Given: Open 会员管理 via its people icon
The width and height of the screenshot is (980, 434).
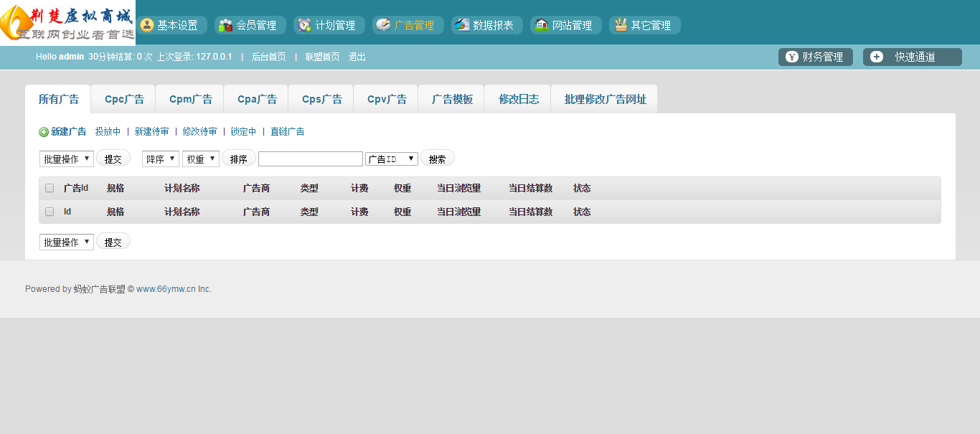Looking at the screenshot, I should [226, 25].
